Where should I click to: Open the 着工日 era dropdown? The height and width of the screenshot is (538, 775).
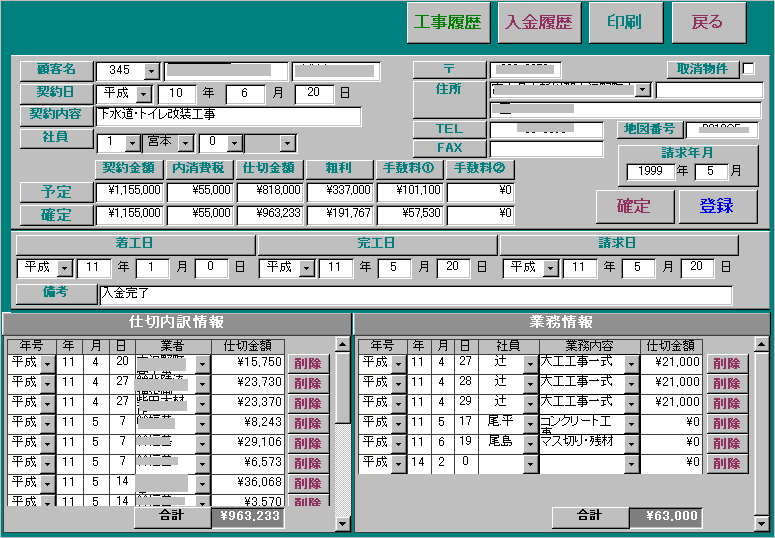click(65, 268)
